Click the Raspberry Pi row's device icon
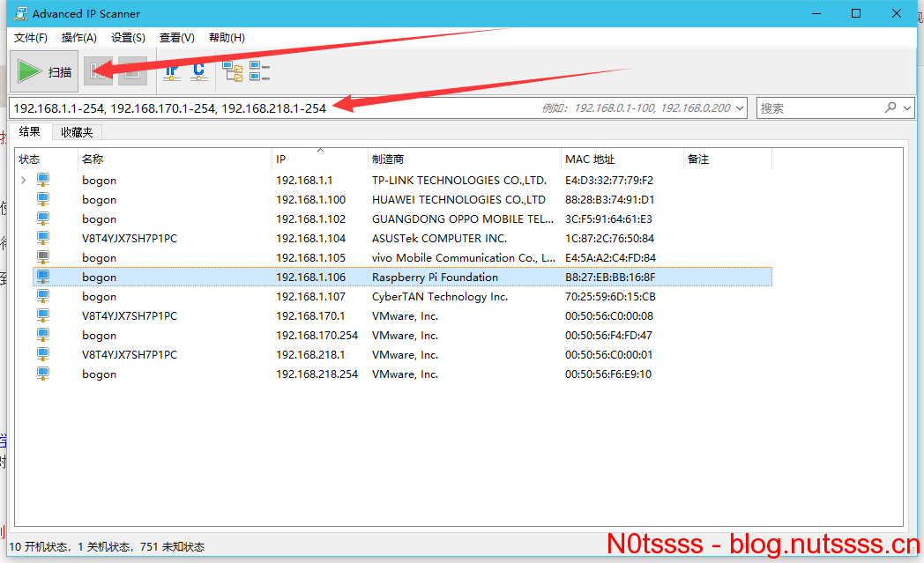924x563 pixels. pyautogui.click(x=43, y=277)
